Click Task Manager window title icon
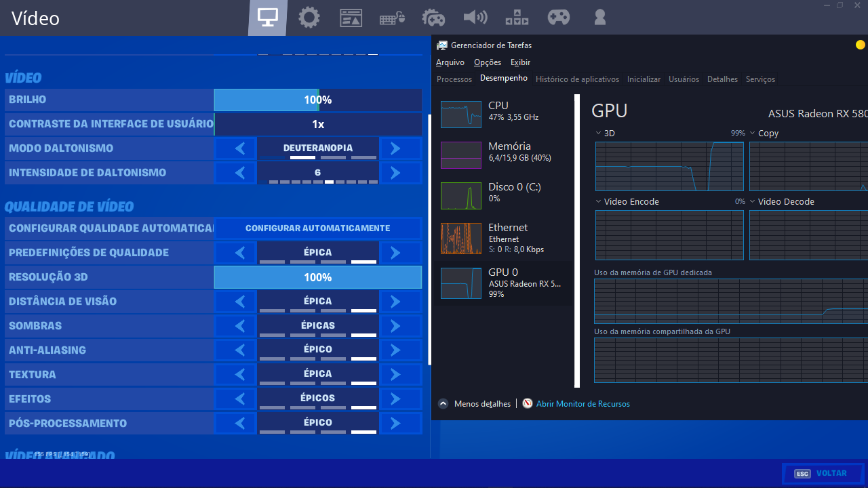868x488 pixels. (442, 45)
